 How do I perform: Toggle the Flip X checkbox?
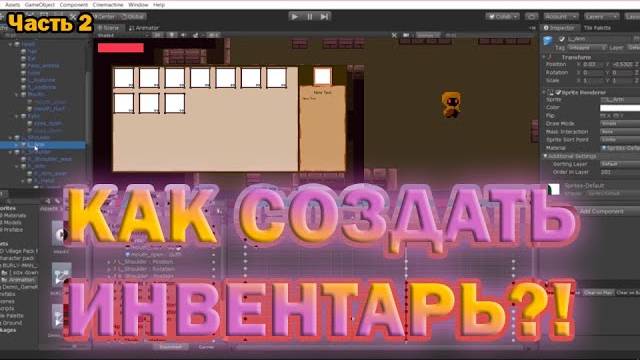pos(603,116)
